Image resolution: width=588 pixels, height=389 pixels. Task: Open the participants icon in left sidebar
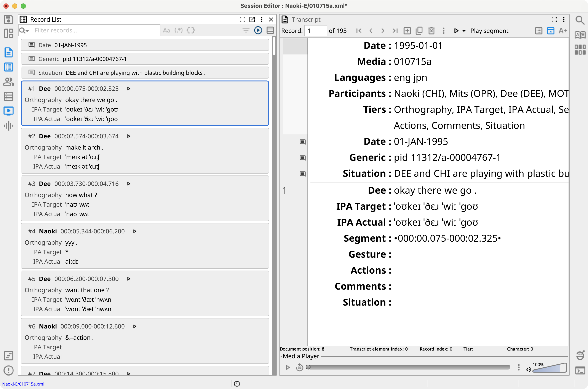point(8,82)
